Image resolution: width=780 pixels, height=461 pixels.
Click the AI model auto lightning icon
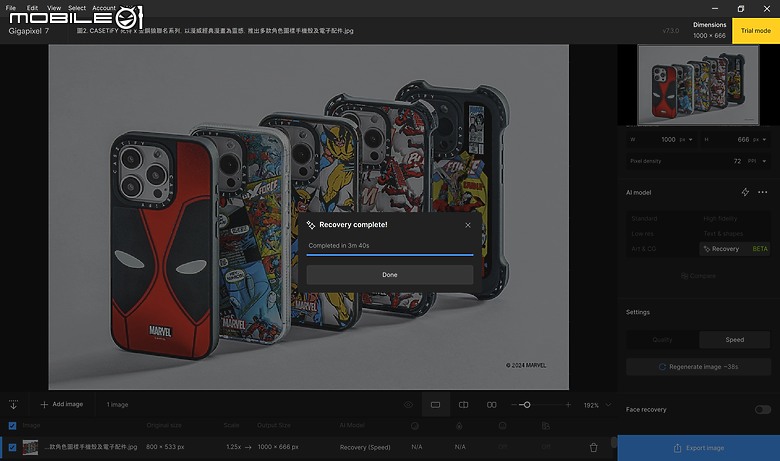coord(745,192)
